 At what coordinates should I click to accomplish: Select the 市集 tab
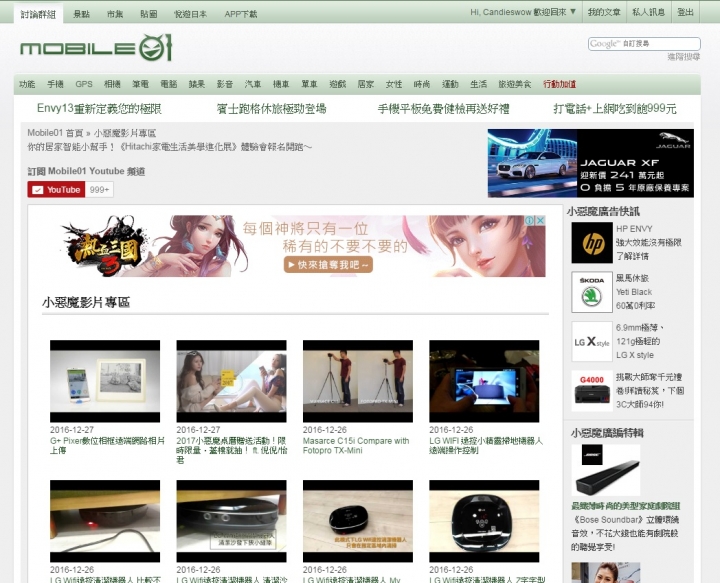coord(115,14)
